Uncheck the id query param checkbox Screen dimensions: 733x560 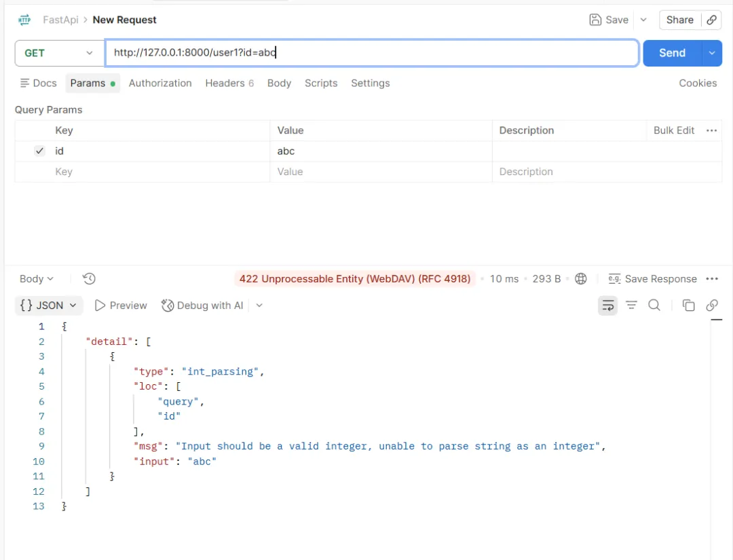click(x=40, y=151)
